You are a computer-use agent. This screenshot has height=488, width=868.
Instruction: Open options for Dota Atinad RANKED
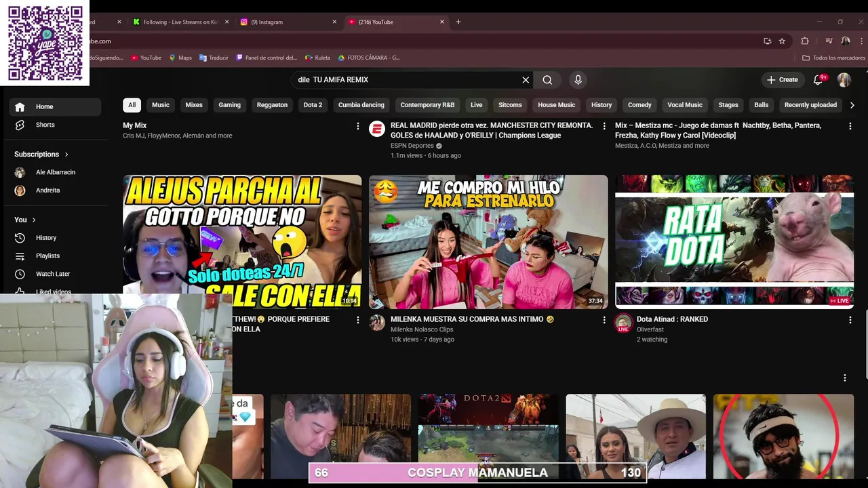pos(850,320)
